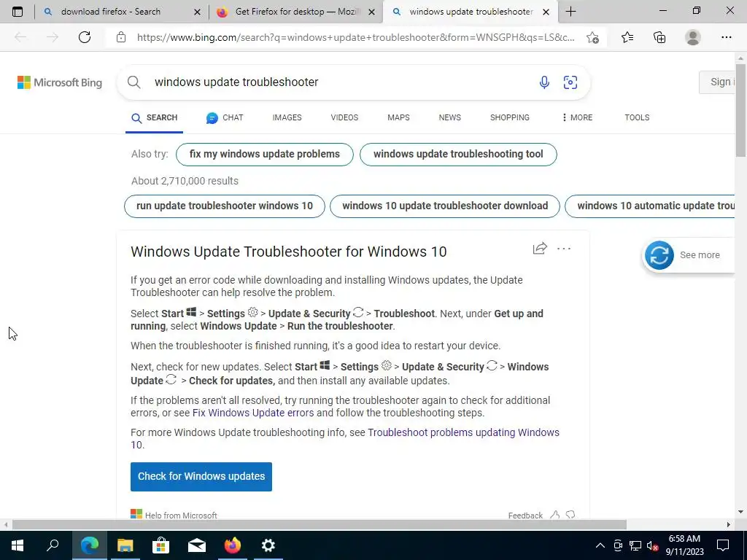Select 'windows update troubleshooting tool' suggestion
The height and width of the screenshot is (560, 747).
tap(458, 155)
